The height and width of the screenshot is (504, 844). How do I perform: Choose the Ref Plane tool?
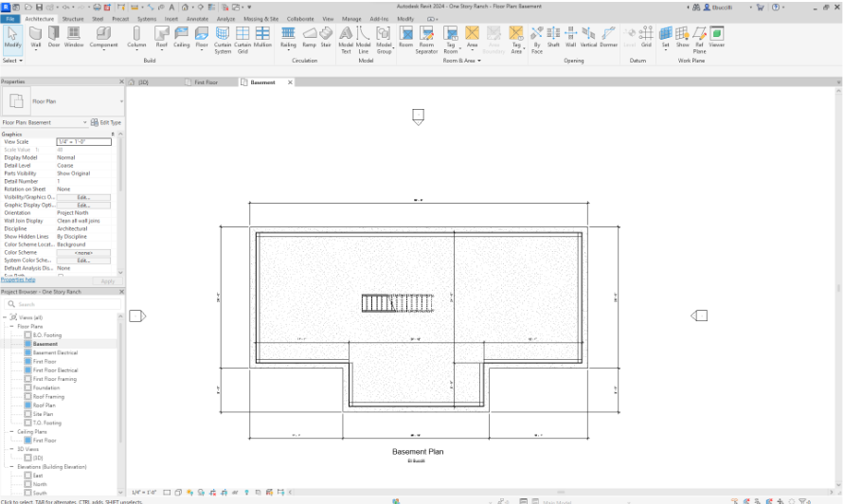(x=699, y=40)
